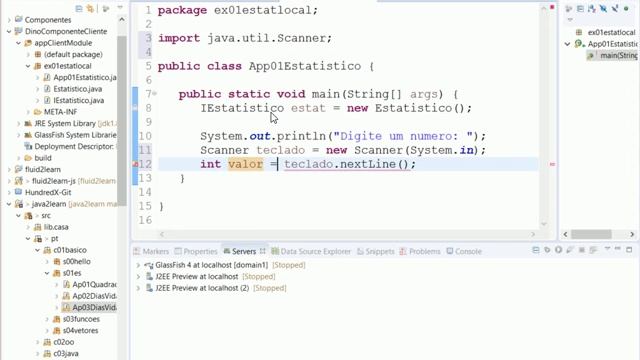Open the Console tab
Image resolution: width=640 pixels, height=360 pixels.
(x=464, y=251)
